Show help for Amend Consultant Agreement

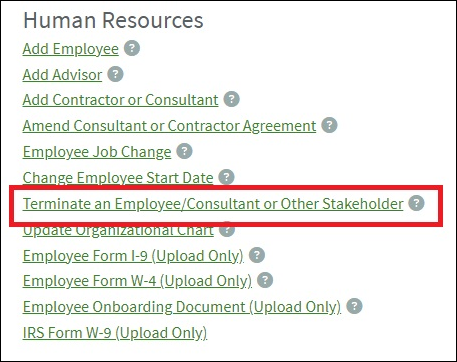point(329,125)
